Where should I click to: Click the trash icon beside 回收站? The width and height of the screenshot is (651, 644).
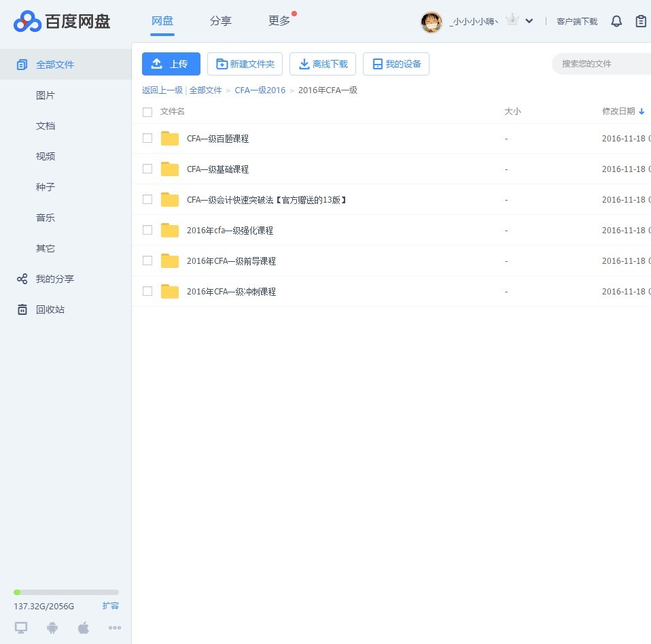[x=22, y=309]
